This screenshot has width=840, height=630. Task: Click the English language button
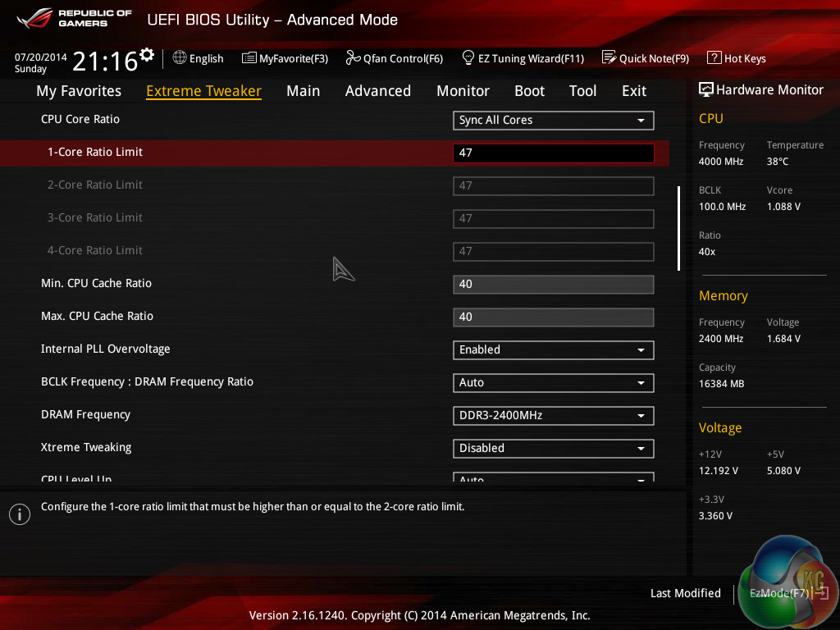199,58
